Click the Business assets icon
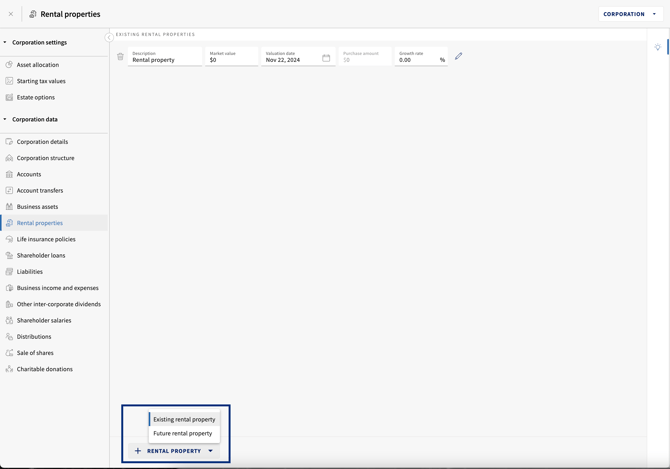 click(x=9, y=207)
